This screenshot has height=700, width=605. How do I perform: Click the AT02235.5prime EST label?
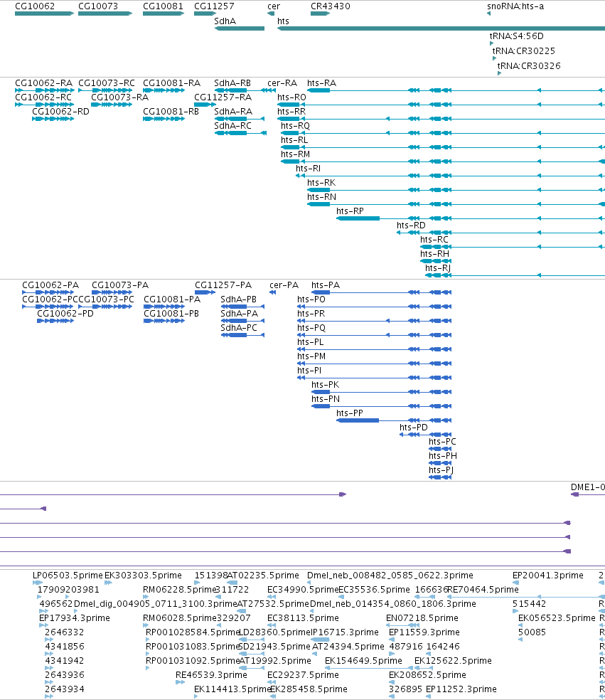click(x=263, y=576)
